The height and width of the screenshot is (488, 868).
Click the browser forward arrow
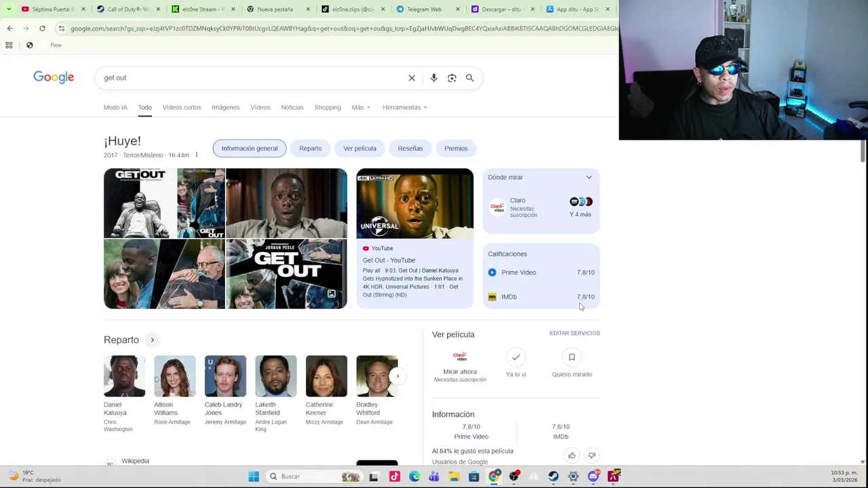click(x=26, y=28)
